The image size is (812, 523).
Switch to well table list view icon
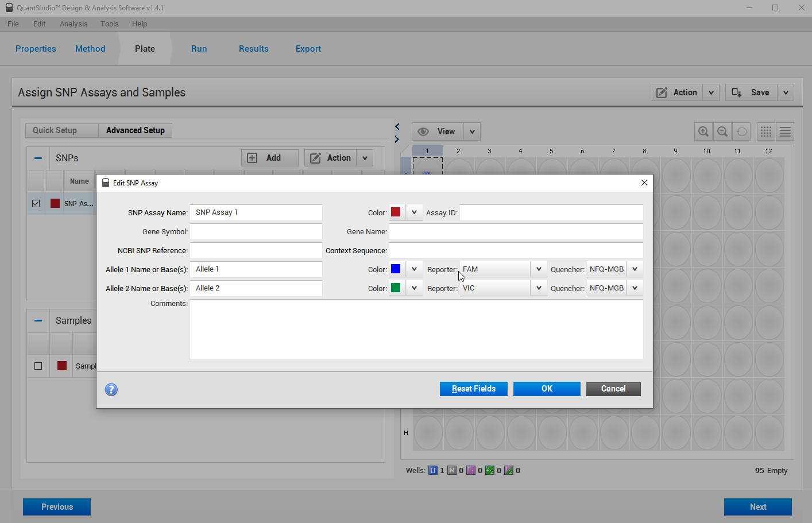[785, 131]
